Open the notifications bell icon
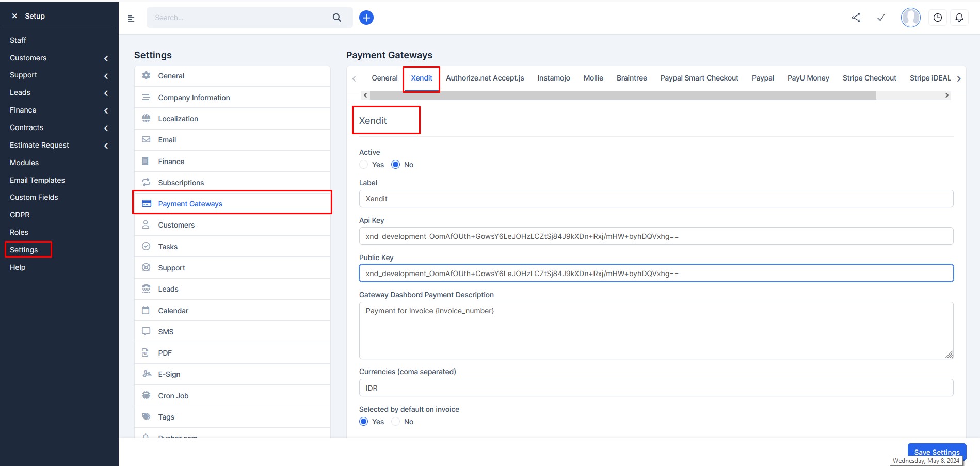 tap(959, 18)
